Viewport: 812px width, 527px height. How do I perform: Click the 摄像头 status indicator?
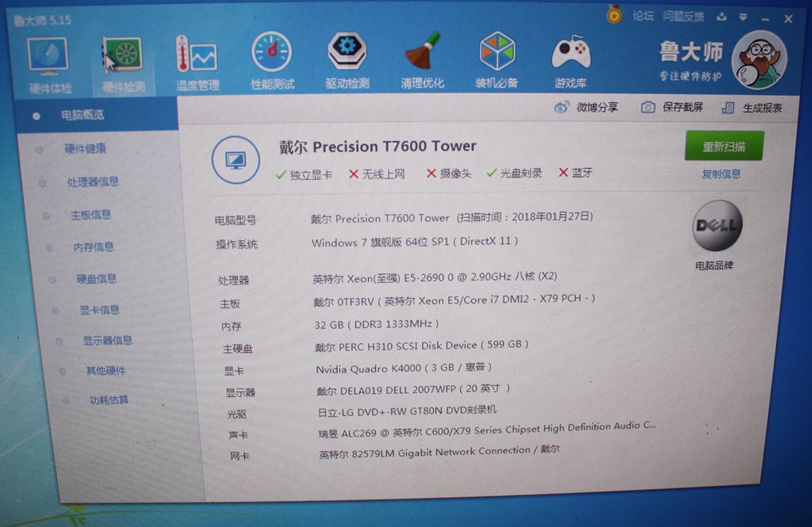[x=449, y=173]
